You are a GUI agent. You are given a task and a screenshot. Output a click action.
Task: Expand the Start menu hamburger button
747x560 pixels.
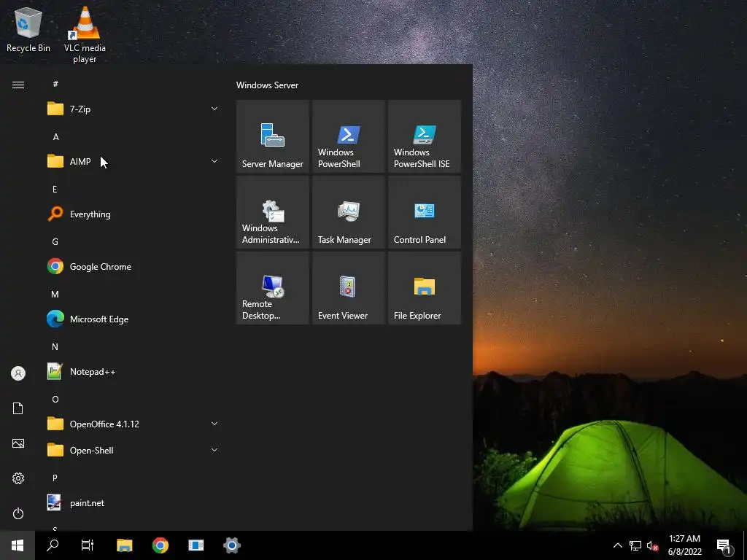(18, 85)
